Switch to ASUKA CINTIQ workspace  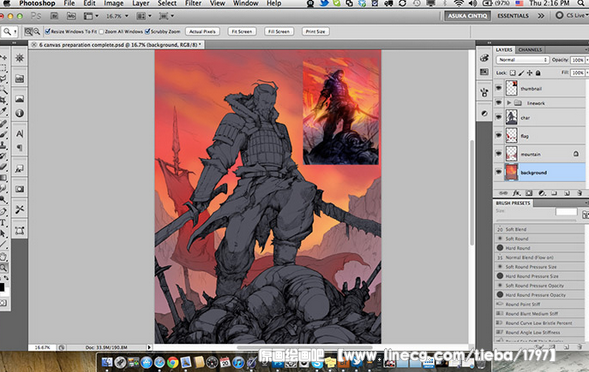(x=467, y=16)
